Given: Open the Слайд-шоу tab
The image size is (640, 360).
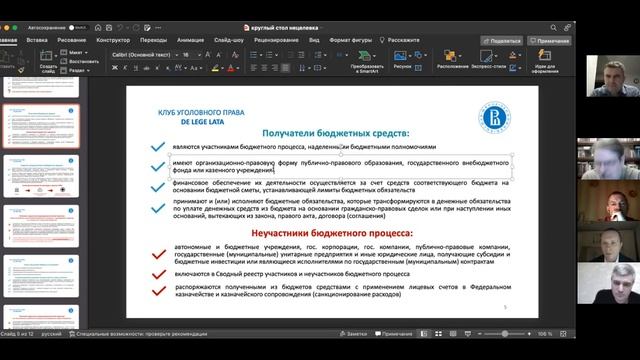Looking at the screenshot, I should pos(229,40).
